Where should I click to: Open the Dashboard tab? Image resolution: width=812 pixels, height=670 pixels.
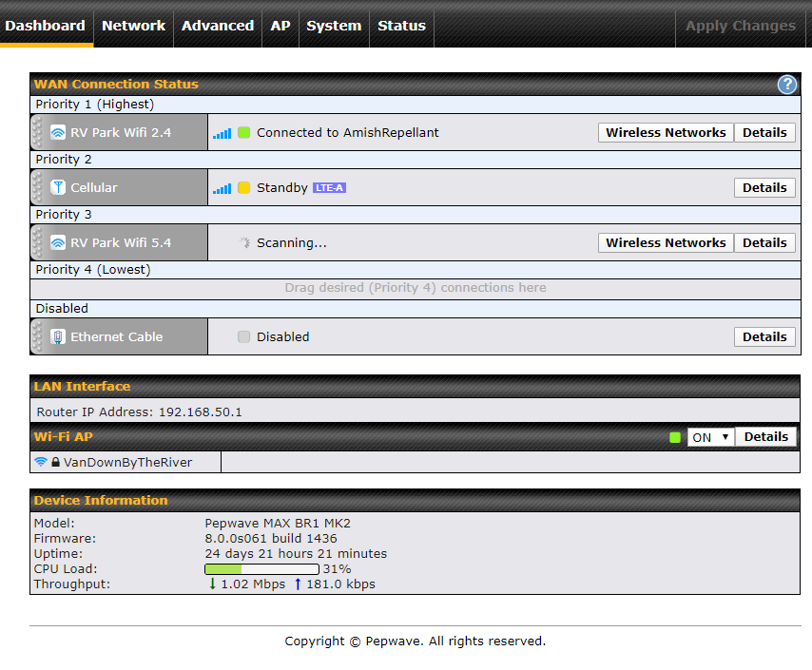(x=45, y=26)
